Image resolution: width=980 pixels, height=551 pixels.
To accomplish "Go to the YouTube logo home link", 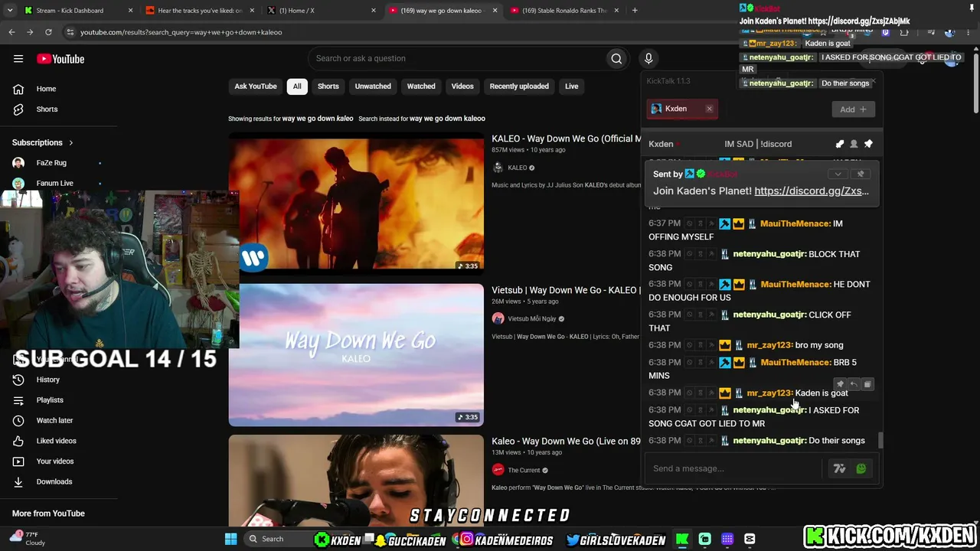I will click(x=60, y=59).
